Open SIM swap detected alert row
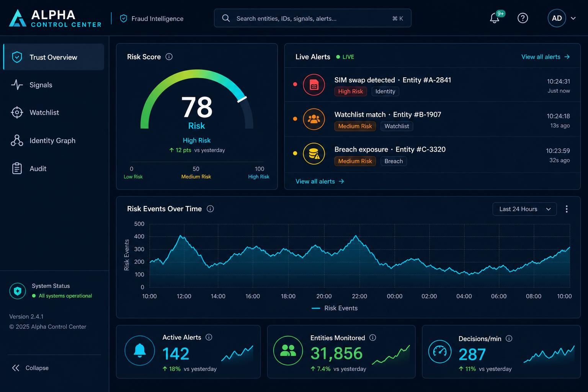The width and height of the screenshot is (588, 392). [x=432, y=85]
